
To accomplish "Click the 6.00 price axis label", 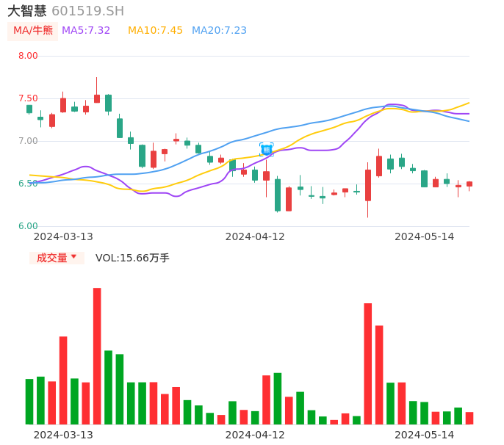I will pyautogui.click(x=28, y=226).
